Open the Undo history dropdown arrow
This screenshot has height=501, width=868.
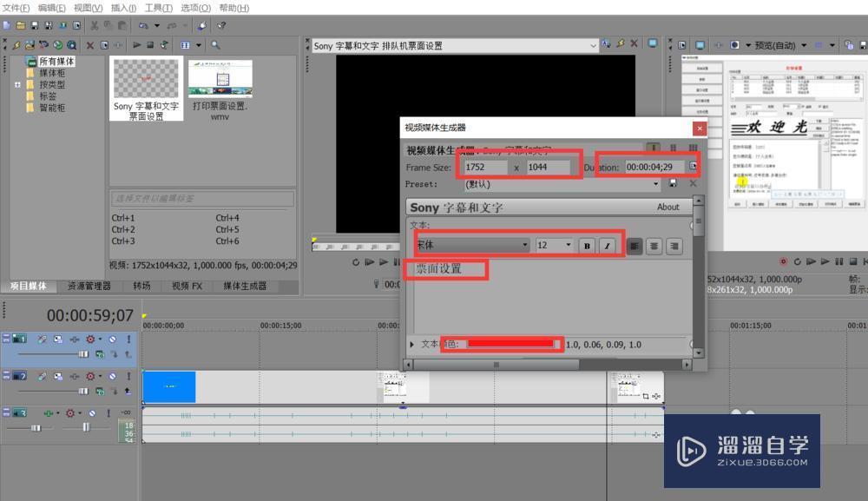click(x=156, y=25)
